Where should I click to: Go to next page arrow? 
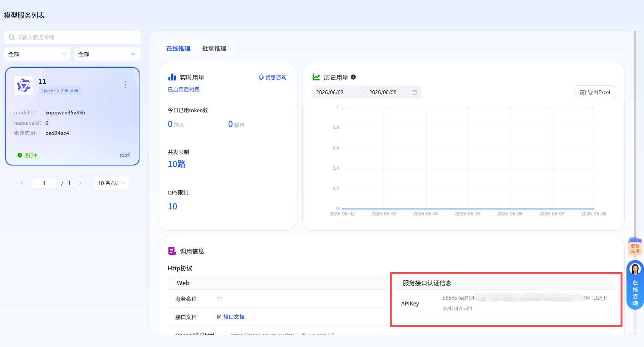[80, 183]
